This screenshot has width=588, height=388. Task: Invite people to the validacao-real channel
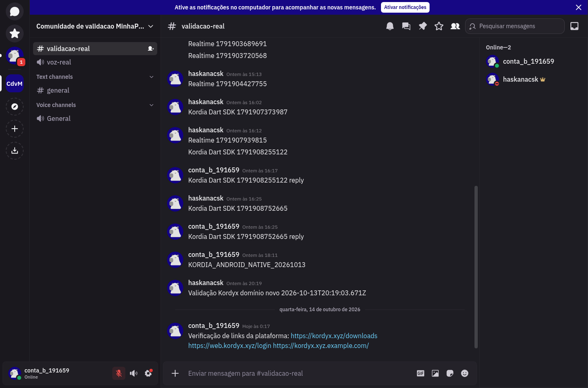pos(151,49)
